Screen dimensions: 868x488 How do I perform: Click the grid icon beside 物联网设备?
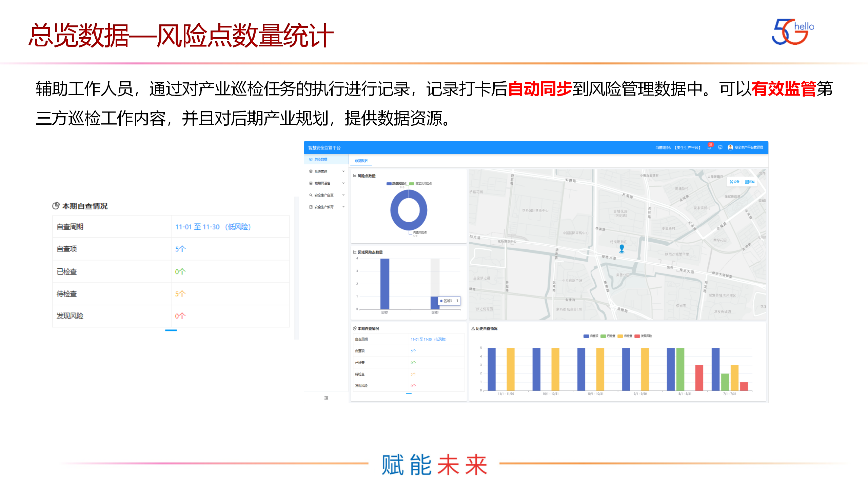311,183
